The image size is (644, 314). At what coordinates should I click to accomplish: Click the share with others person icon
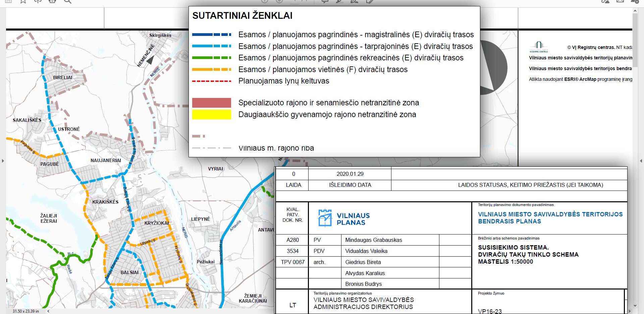coord(635,1)
